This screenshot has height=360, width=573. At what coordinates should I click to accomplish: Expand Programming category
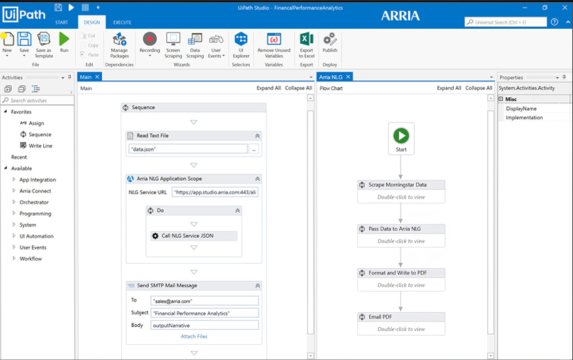14,213
